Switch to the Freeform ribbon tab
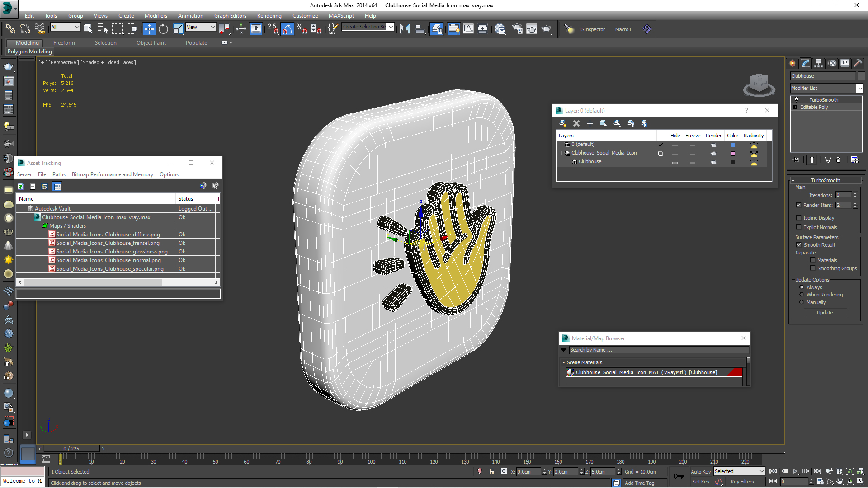 click(x=64, y=43)
